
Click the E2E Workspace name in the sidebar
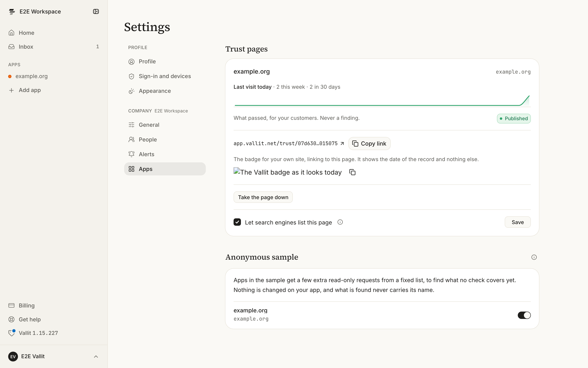pos(40,11)
